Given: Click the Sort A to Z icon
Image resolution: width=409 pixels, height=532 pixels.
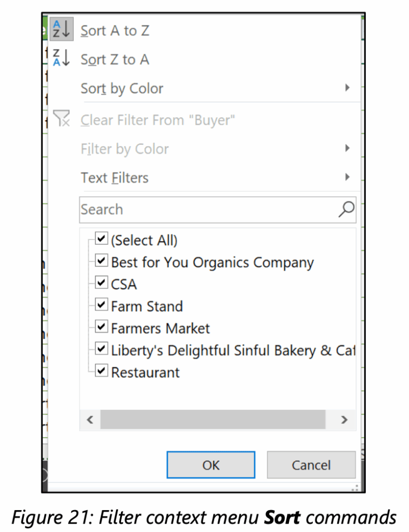Looking at the screenshot, I should click(62, 30).
